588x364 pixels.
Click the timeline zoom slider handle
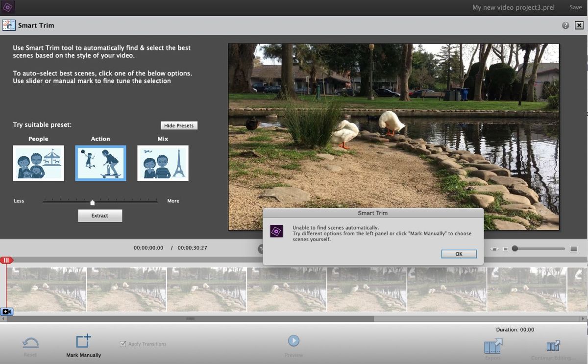pos(515,249)
